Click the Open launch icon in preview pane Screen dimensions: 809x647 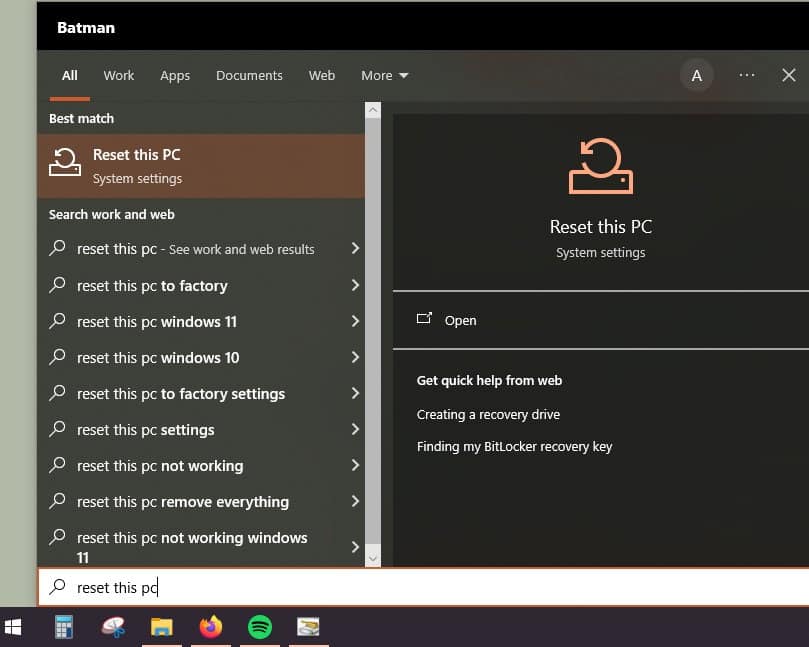click(424, 318)
